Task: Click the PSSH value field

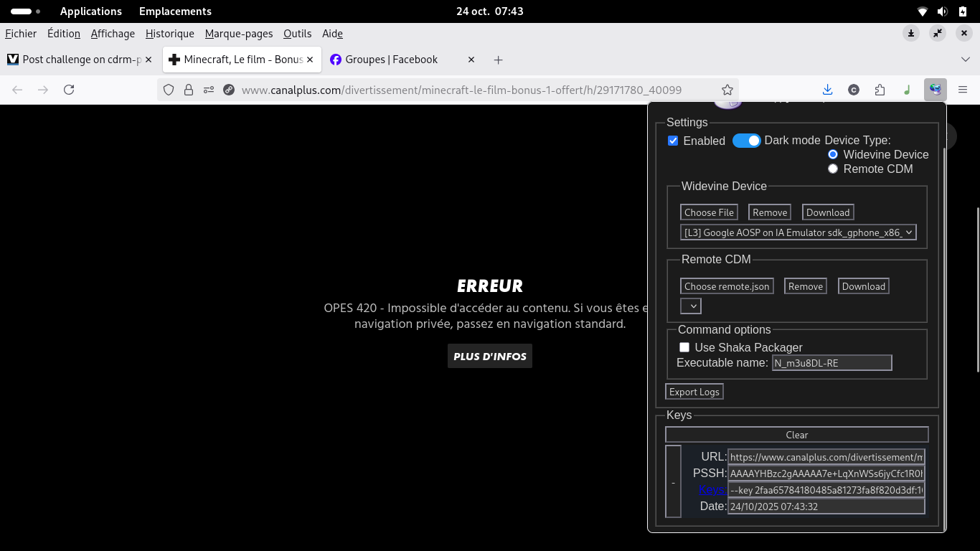Action: tap(826, 474)
